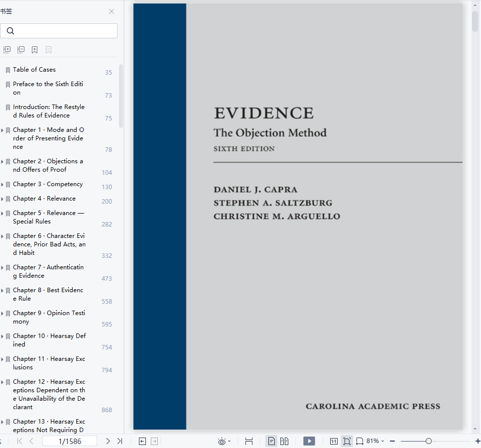The height and width of the screenshot is (448, 481).
Task: Expand Chapter 6 Character Evidence bookmark
Action: 2,236
